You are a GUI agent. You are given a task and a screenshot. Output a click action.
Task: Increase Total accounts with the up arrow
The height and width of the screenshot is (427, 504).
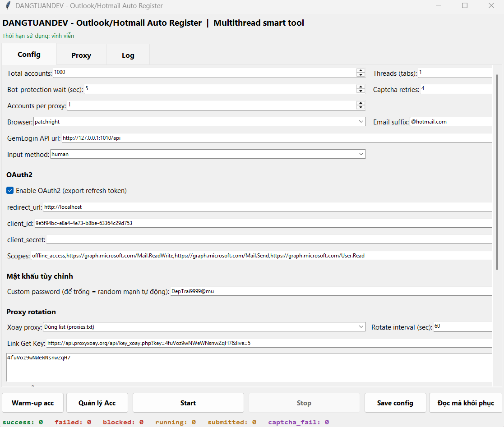361,71
